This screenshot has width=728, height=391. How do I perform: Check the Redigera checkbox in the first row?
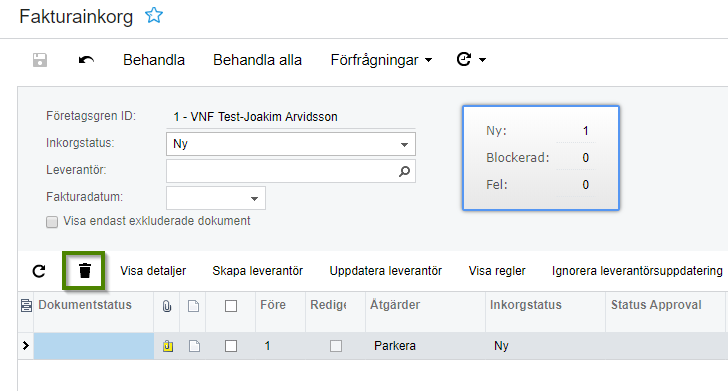(x=336, y=346)
